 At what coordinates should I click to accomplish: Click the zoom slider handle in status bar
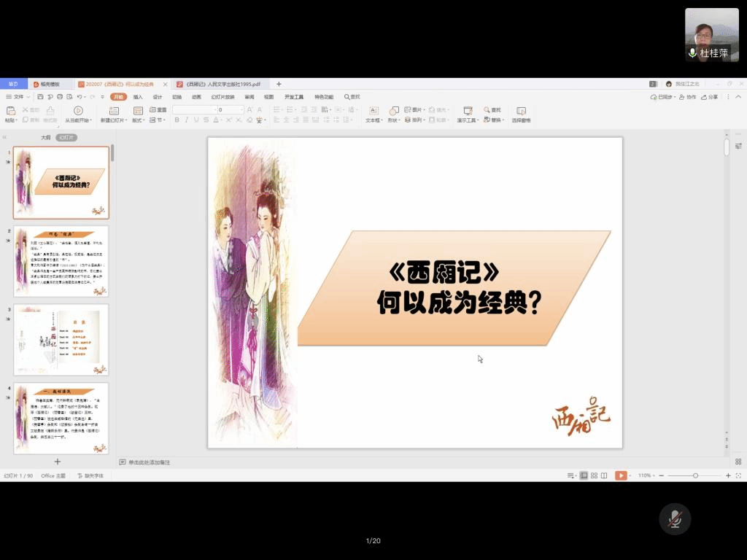click(695, 475)
